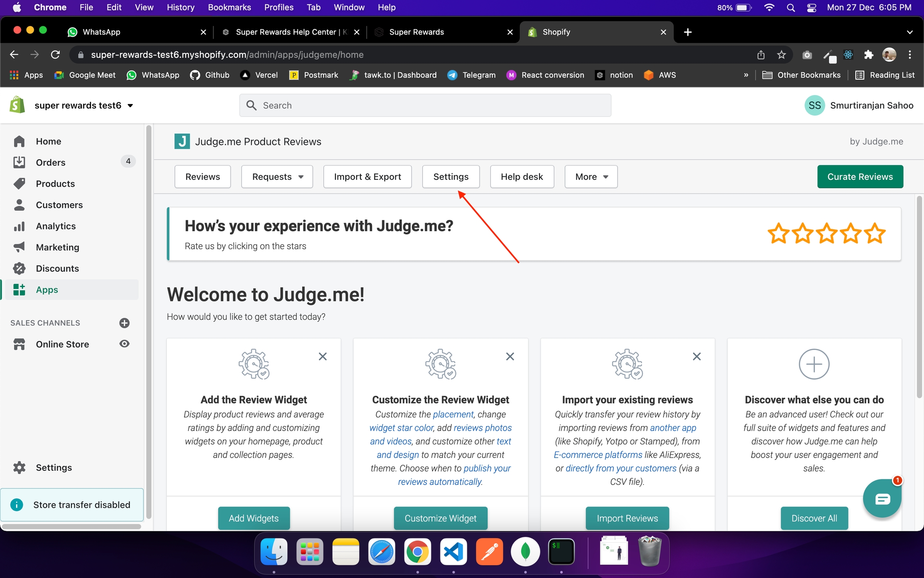
Task: Rate Judge.me with the fifth star
Action: pos(874,234)
